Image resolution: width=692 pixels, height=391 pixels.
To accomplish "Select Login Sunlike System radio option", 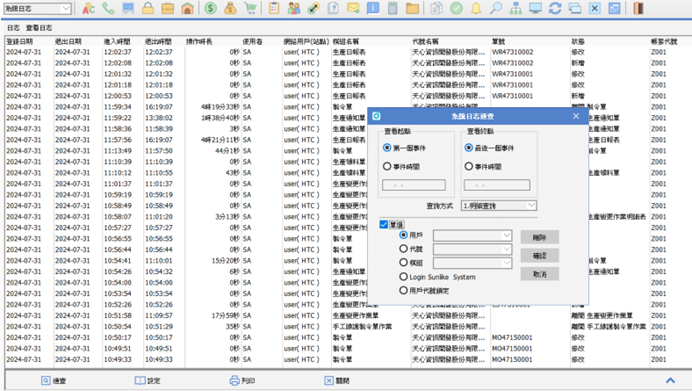I will pos(403,277).
